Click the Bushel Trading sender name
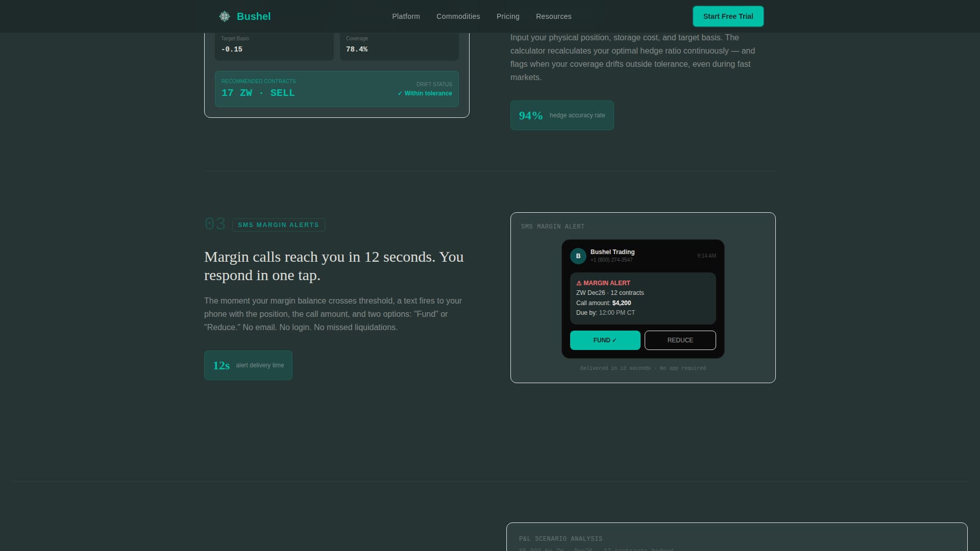This screenshot has width=980, height=551. click(612, 252)
